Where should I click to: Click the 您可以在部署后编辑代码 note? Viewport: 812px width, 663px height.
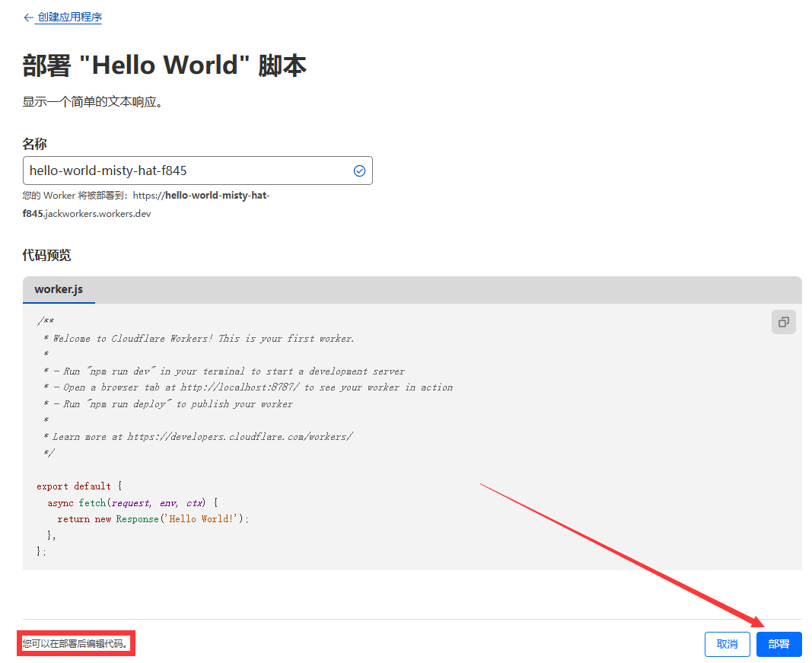pos(76,644)
